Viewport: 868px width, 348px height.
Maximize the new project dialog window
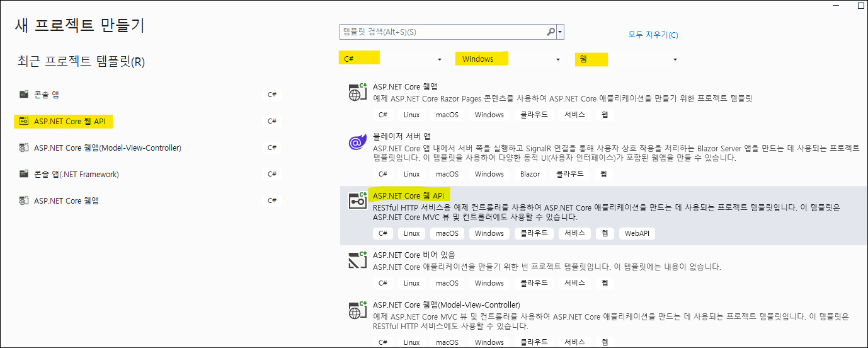point(860,5)
